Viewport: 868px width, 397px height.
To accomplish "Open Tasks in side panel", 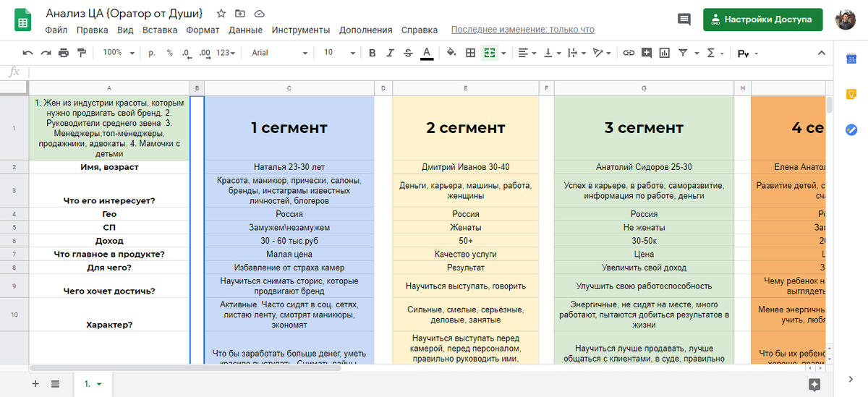I will coord(851,129).
